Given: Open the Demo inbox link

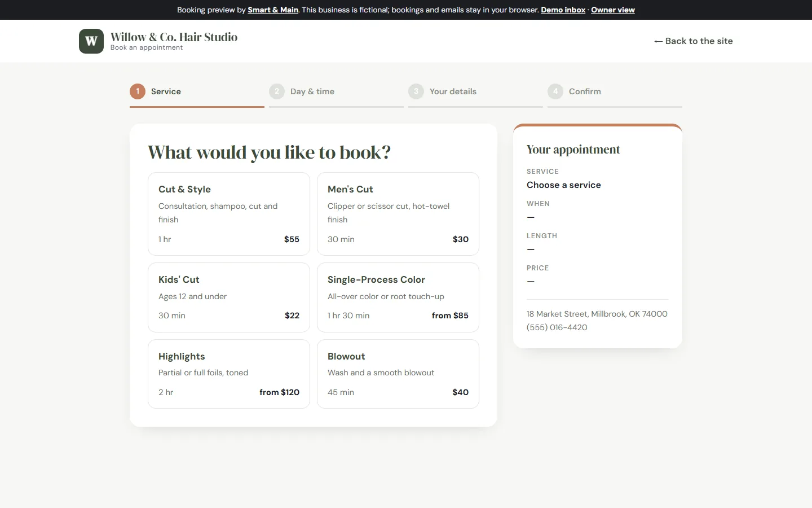Looking at the screenshot, I should (x=563, y=10).
